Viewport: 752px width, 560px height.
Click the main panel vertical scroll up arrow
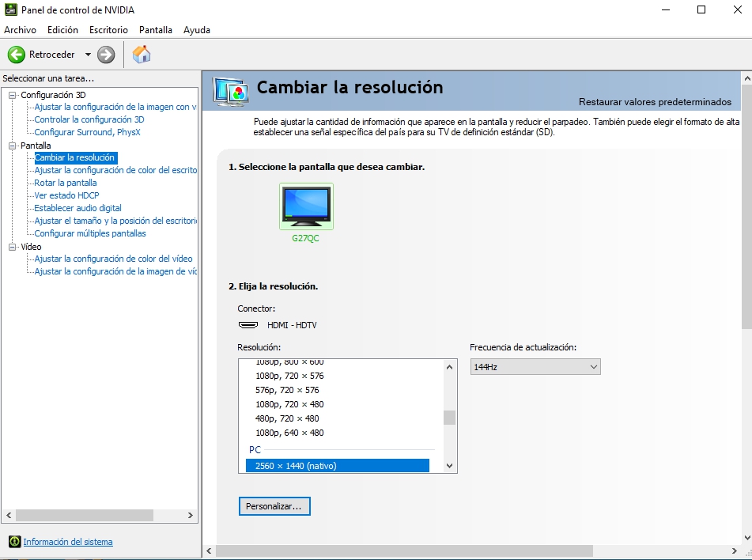[746, 78]
